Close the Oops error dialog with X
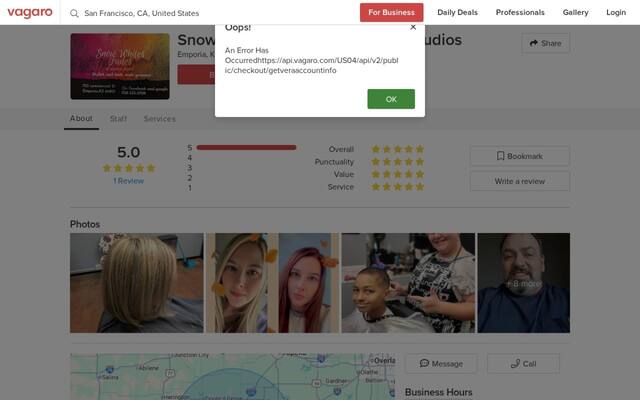The width and height of the screenshot is (640, 400). pyautogui.click(x=413, y=27)
